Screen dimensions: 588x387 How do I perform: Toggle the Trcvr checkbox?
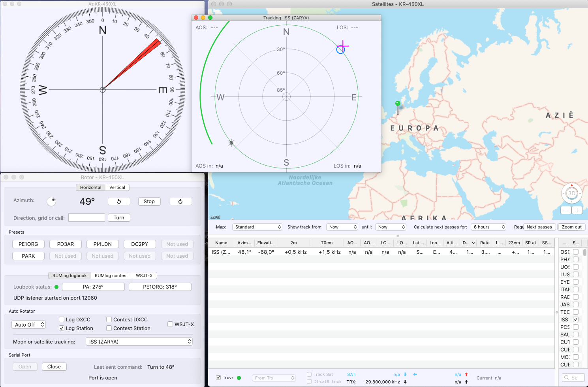(x=218, y=378)
